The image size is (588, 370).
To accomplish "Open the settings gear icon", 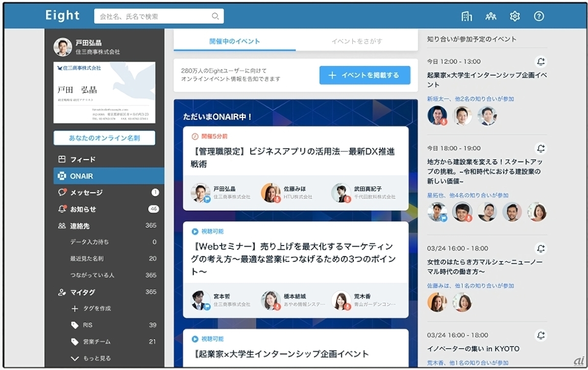I will click(514, 16).
